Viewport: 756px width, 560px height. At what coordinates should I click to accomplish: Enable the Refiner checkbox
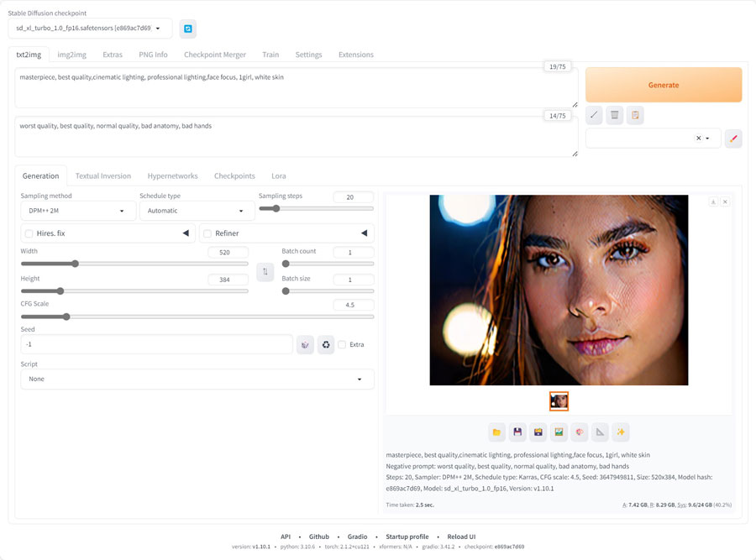[x=207, y=233]
